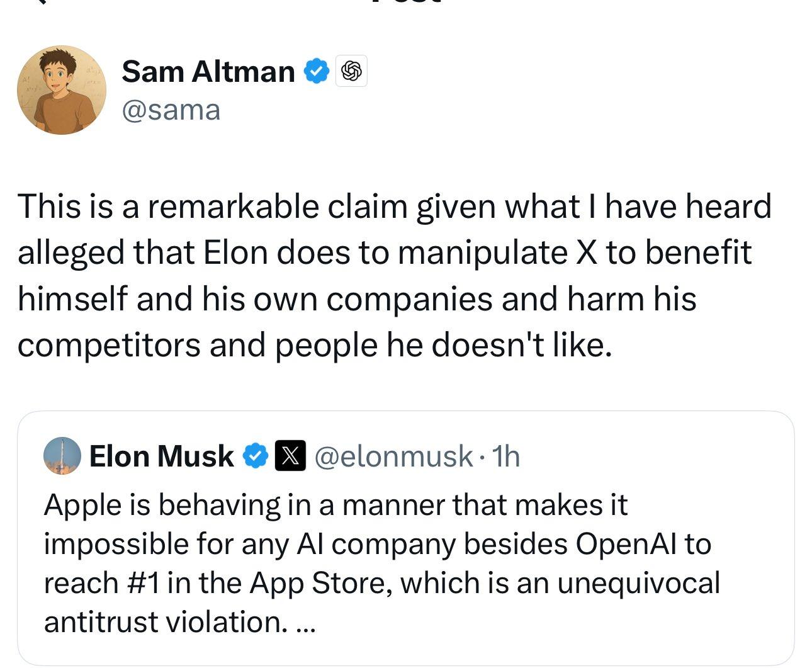Open the X logo affiliation badge
Screen dimensions: 812x668
coord(290,456)
